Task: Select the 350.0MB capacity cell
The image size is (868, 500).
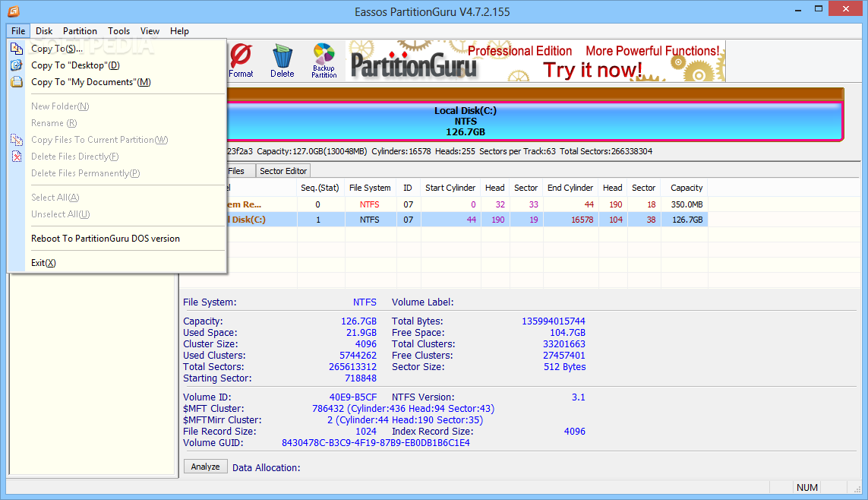Action: (687, 204)
